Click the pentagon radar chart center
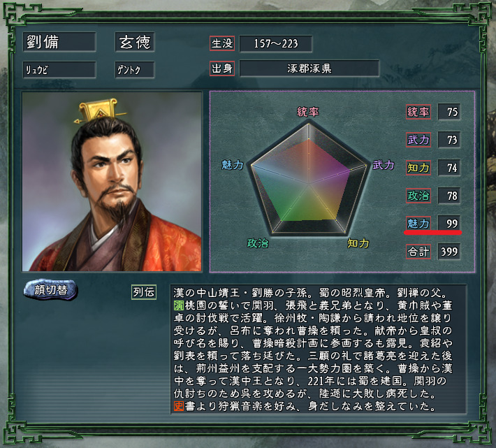The image size is (496, 448). [309, 183]
